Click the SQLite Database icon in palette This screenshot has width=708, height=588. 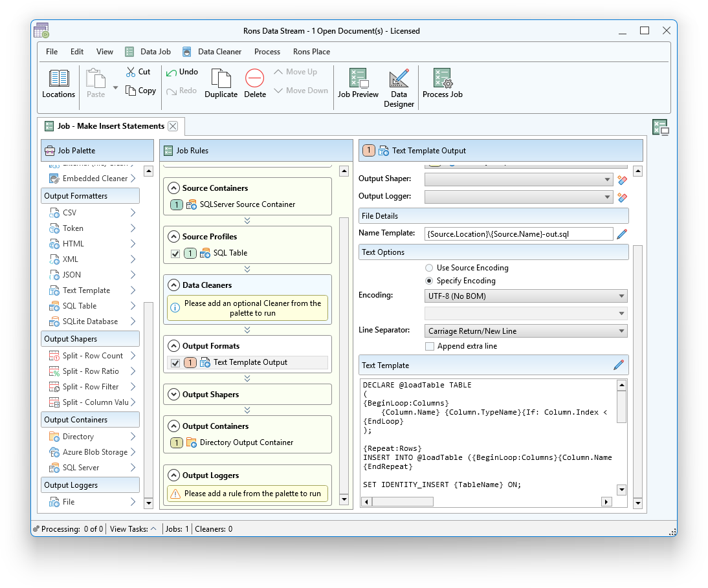click(54, 321)
